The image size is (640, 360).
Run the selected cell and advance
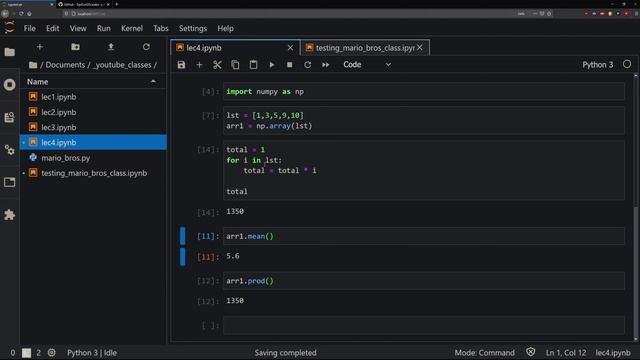271,64
